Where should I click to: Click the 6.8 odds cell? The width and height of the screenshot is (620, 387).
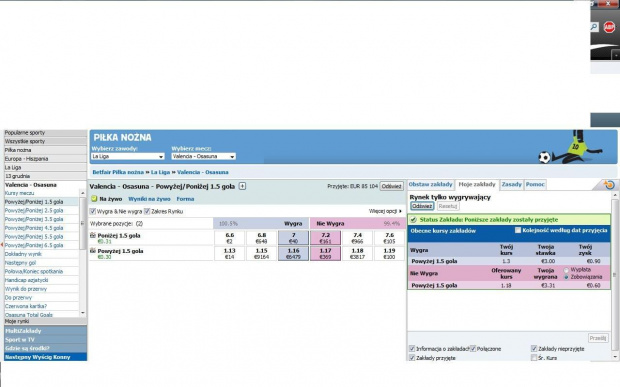click(x=261, y=238)
